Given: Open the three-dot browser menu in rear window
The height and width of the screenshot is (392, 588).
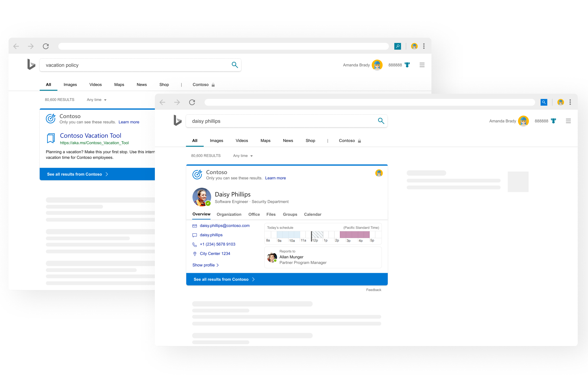Looking at the screenshot, I should click(424, 46).
